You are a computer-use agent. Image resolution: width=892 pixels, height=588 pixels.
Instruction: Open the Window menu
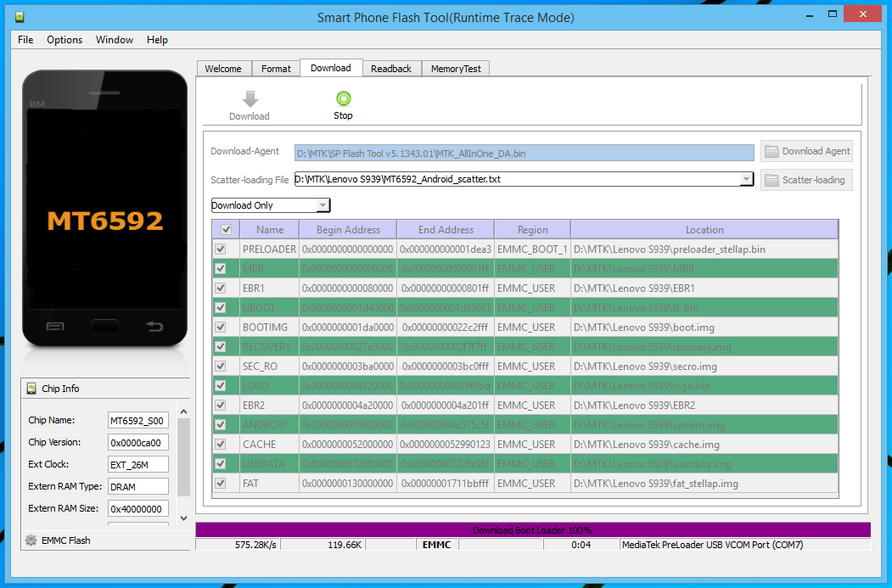point(115,40)
